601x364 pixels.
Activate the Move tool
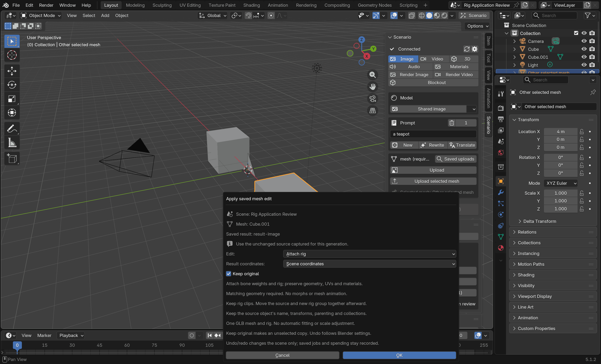[x=12, y=71]
